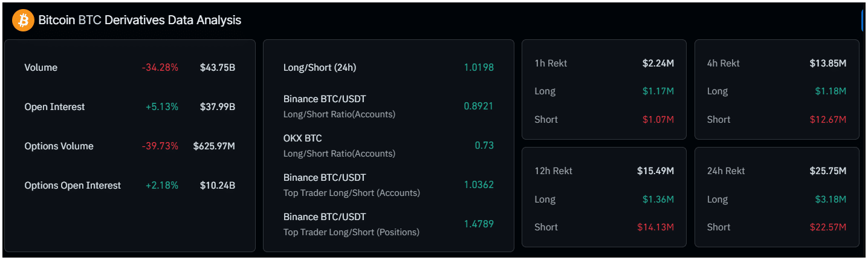This screenshot has width=868, height=260.
Task: Select the 12h Short $14.13M value
Action: click(x=656, y=227)
